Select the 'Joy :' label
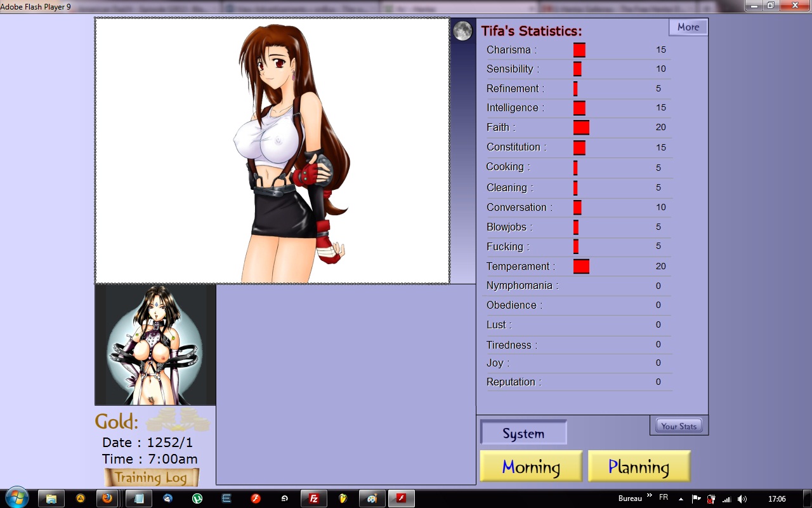Image resolution: width=812 pixels, height=508 pixels. [498, 363]
